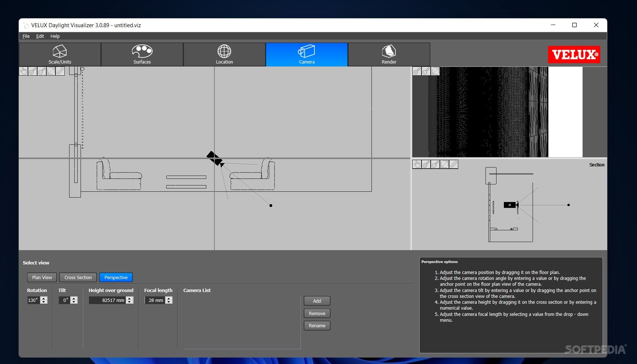
Task: Click the 'Perspective options' heading
Action: pyautogui.click(x=440, y=262)
